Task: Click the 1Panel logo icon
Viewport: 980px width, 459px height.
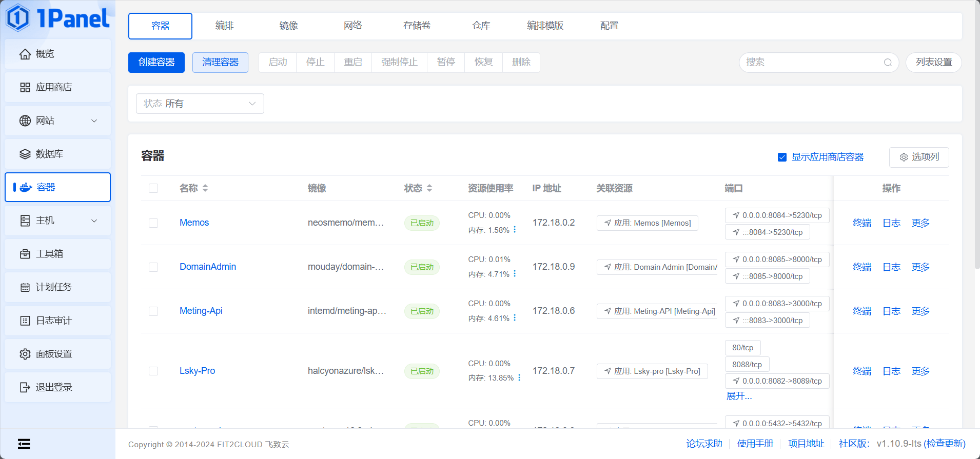Action: [18, 18]
